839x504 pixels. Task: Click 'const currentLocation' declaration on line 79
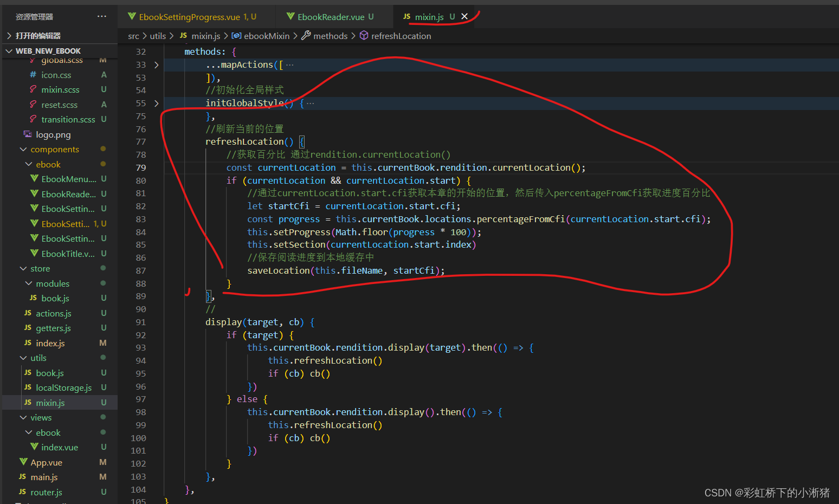point(281,167)
